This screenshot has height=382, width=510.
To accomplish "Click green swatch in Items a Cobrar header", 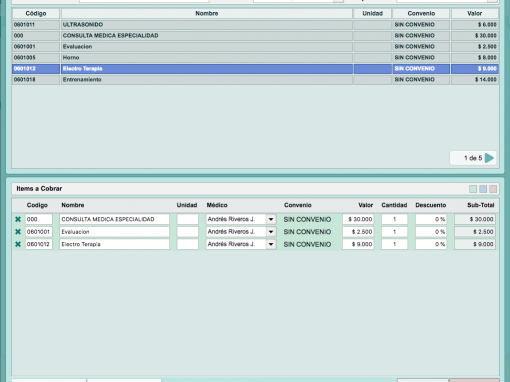I will point(473,189).
